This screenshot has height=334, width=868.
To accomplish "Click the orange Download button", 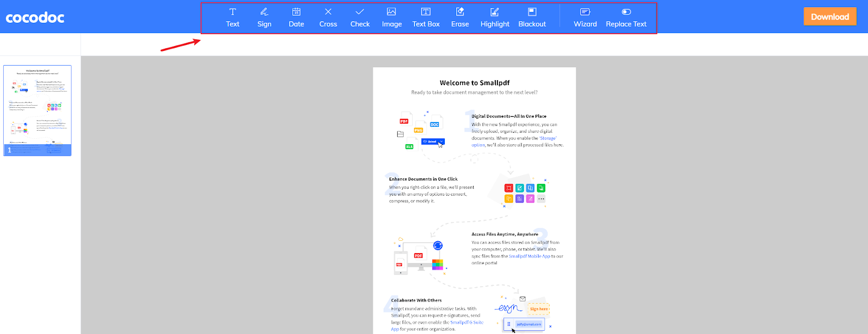I will tap(830, 17).
